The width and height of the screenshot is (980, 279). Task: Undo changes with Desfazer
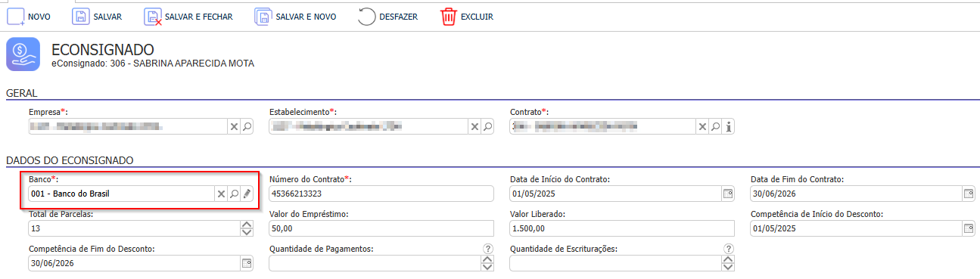click(387, 16)
